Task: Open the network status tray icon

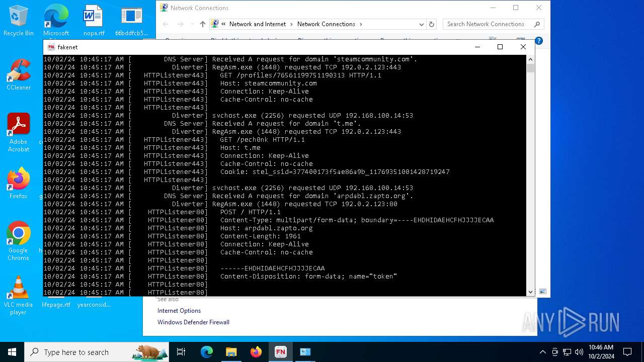Action: (x=567, y=352)
